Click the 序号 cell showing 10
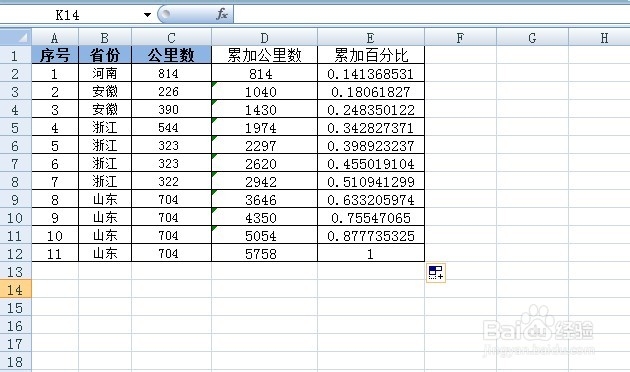Image resolution: width=630 pixels, height=372 pixels. 55,235
